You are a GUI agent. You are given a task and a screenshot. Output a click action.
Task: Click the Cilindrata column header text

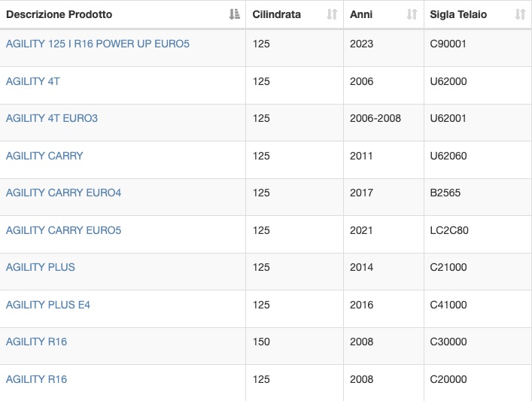tap(276, 14)
